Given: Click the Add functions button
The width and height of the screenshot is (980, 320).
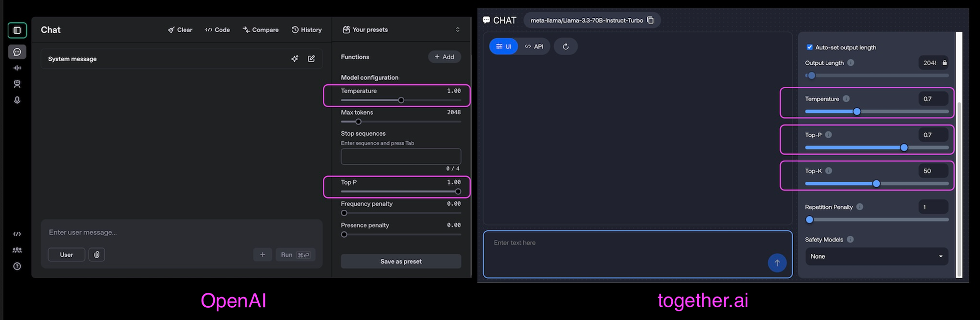Looking at the screenshot, I should (x=444, y=57).
